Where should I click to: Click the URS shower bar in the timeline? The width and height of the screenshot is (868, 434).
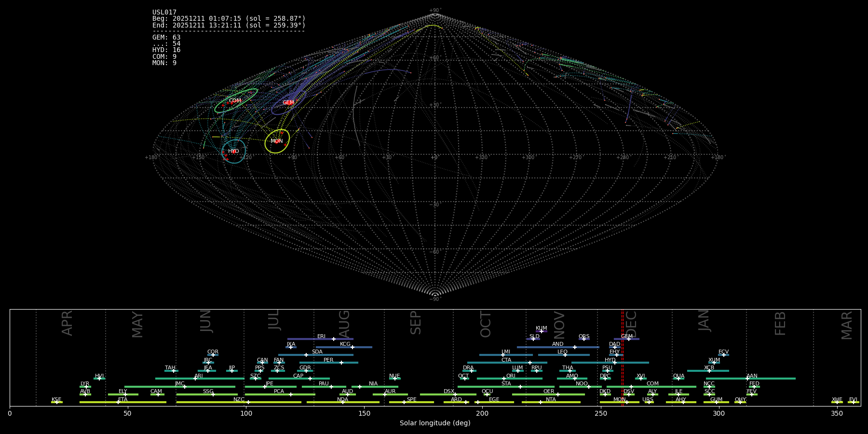tap(649, 402)
